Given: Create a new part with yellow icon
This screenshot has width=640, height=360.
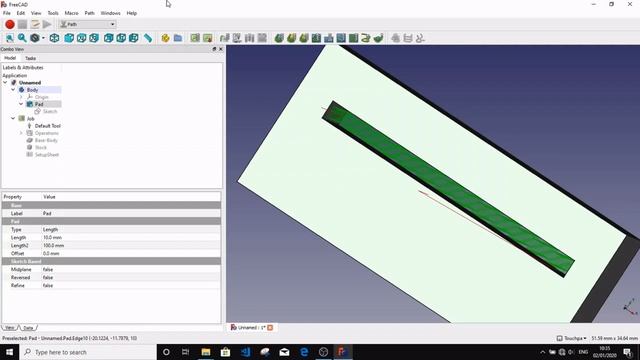Looking at the screenshot, I should 165,38.
